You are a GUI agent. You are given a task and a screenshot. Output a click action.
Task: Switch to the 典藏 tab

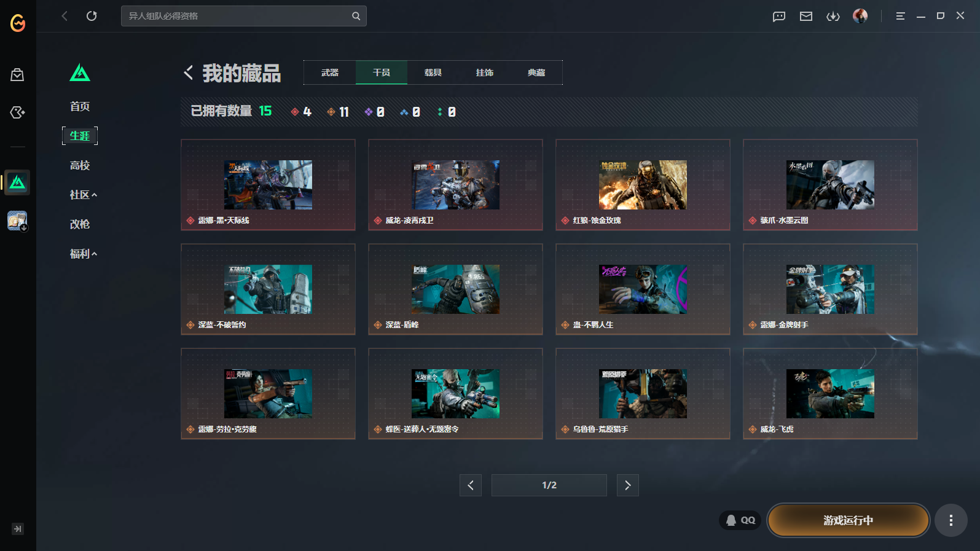(536, 72)
